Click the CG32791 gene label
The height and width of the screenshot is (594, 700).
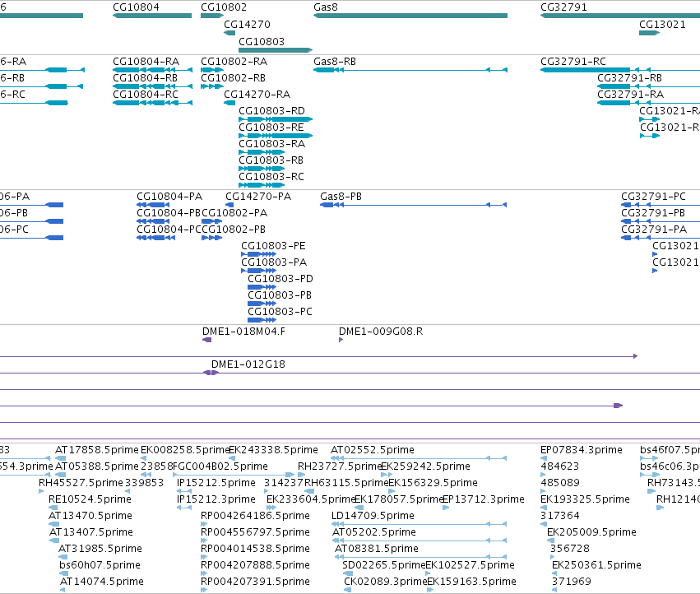click(563, 7)
